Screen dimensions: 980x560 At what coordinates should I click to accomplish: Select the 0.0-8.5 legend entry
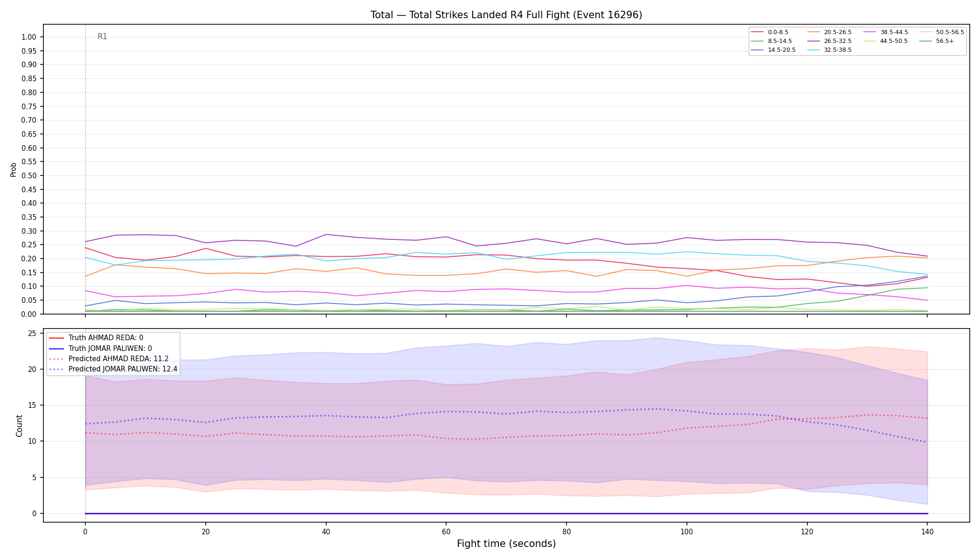(x=770, y=32)
